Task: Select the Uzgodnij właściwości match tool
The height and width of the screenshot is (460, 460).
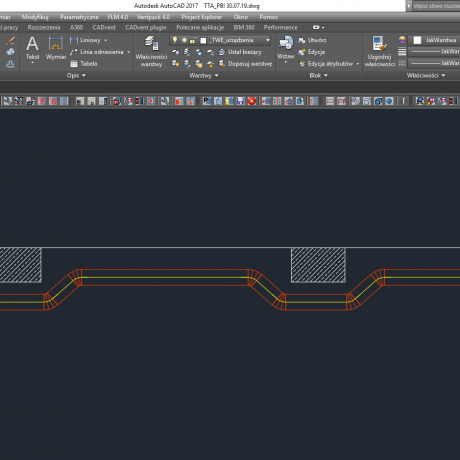Action: point(380,51)
